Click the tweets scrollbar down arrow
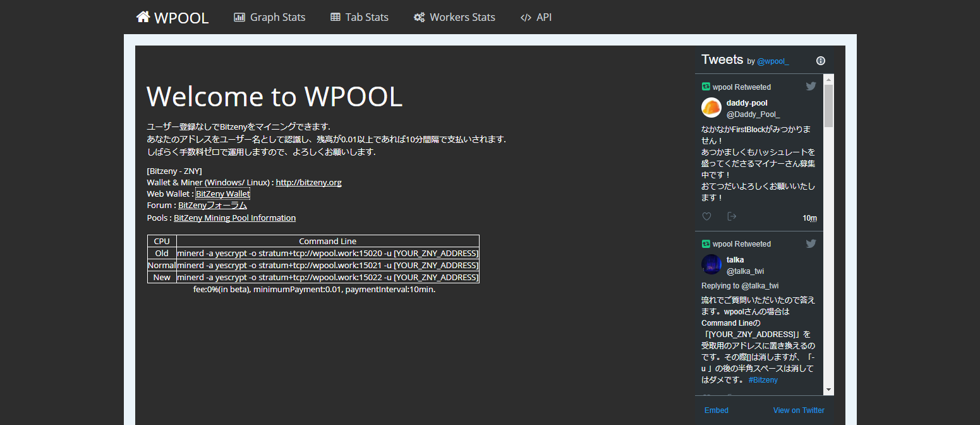 click(829, 390)
